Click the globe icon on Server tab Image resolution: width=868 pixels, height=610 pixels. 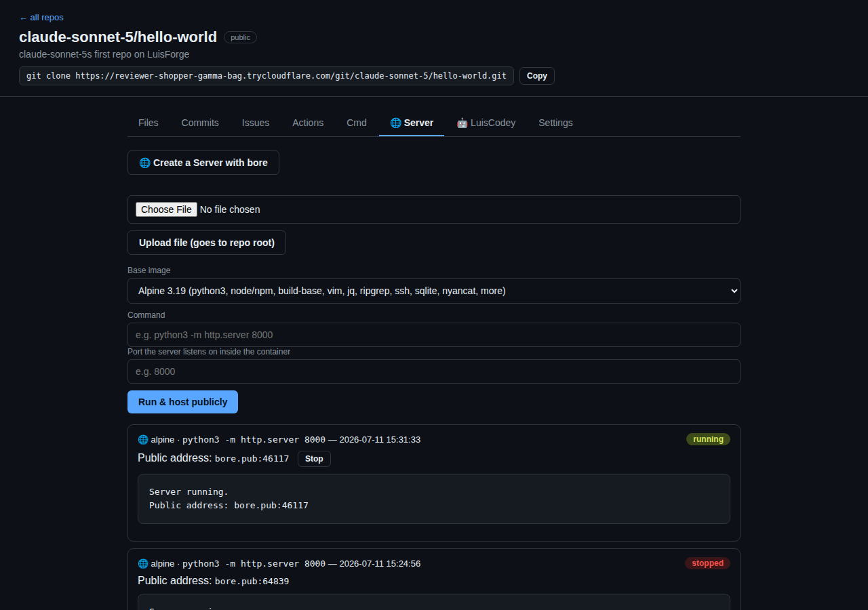tap(395, 123)
